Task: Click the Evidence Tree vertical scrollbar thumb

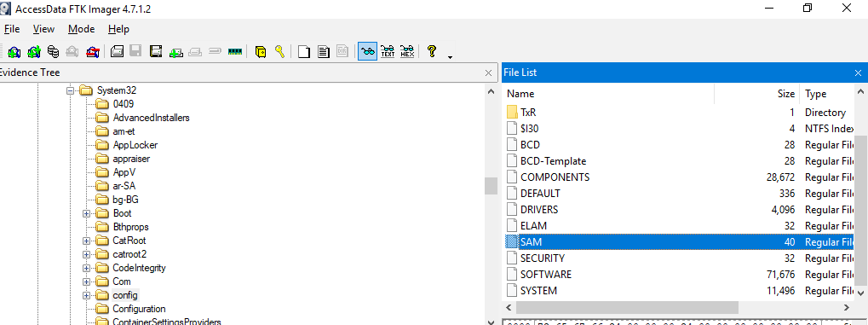Action: pyautogui.click(x=491, y=186)
